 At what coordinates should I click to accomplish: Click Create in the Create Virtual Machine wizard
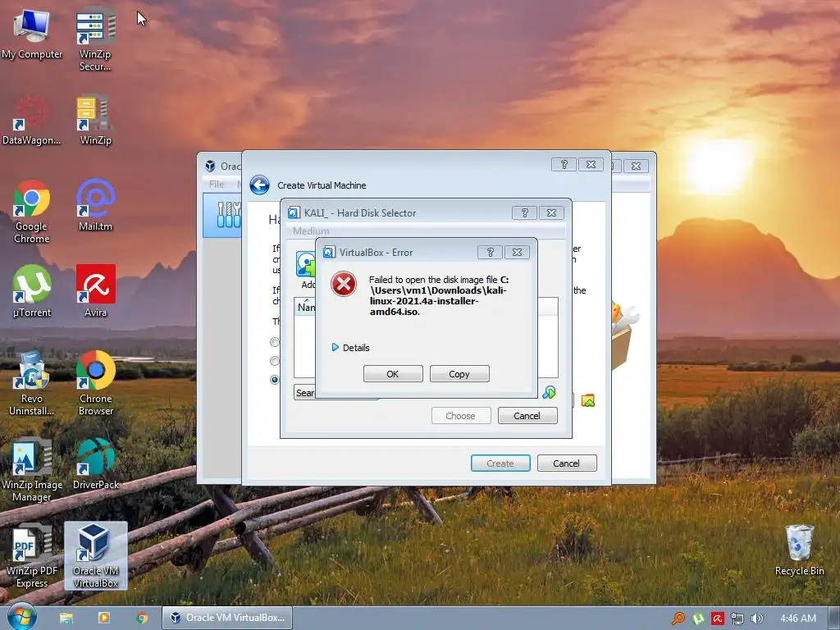[500, 463]
